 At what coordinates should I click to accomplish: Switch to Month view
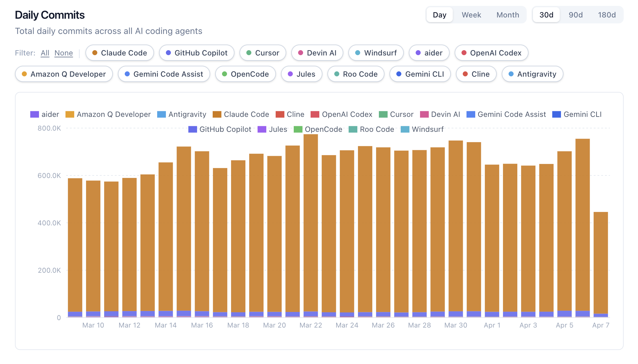point(508,15)
